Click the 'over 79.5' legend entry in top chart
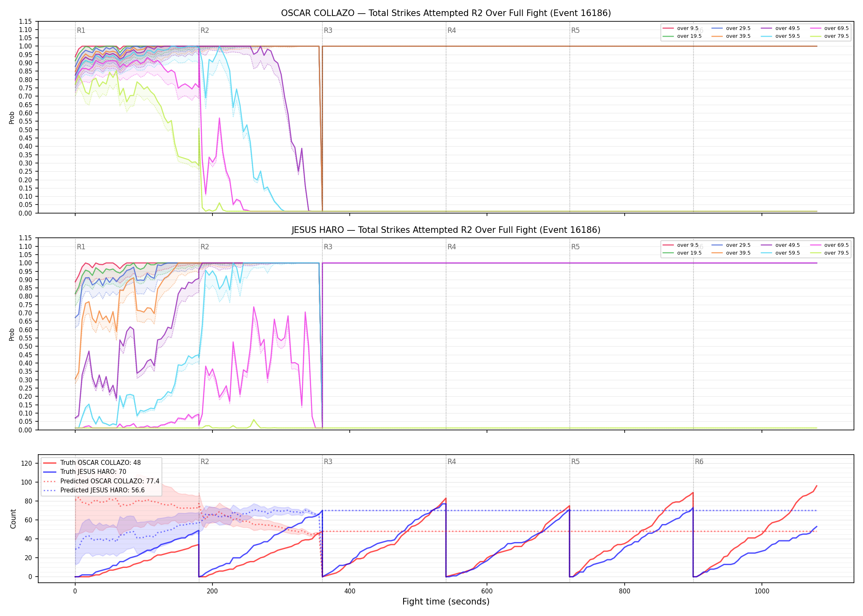 pos(830,36)
